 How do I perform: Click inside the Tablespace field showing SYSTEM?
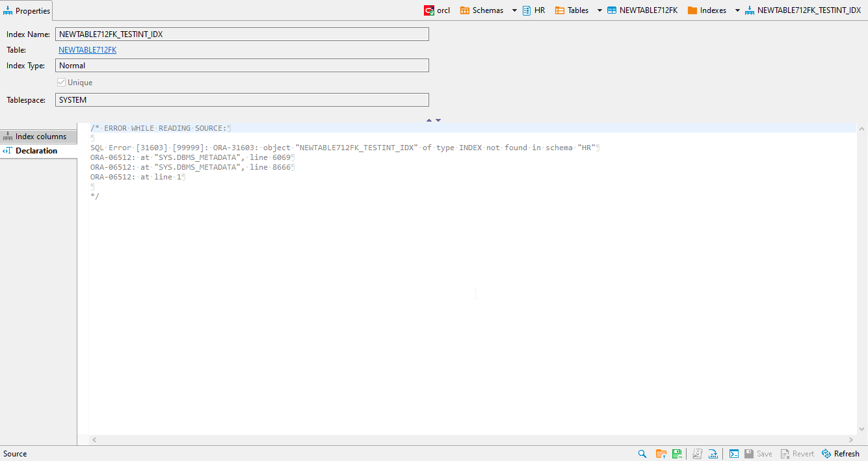click(241, 99)
